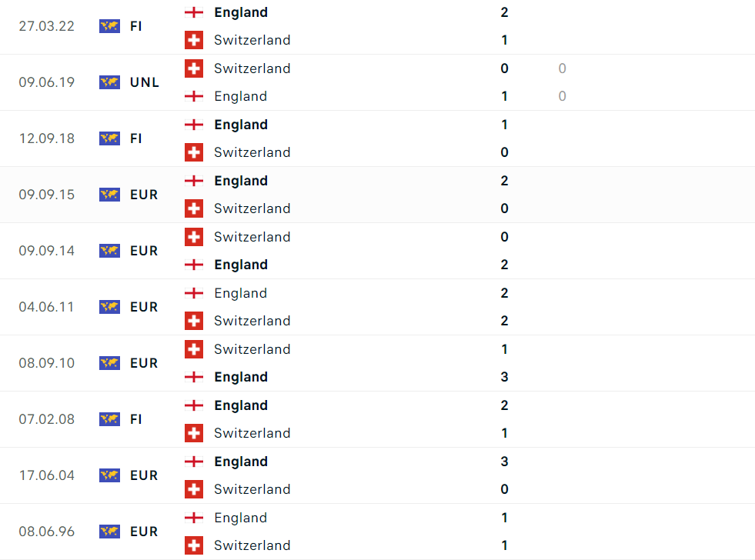Click England flag in 17.06.04 match
755x560 pixels.
pyautogui.click(x=194, y=462)
